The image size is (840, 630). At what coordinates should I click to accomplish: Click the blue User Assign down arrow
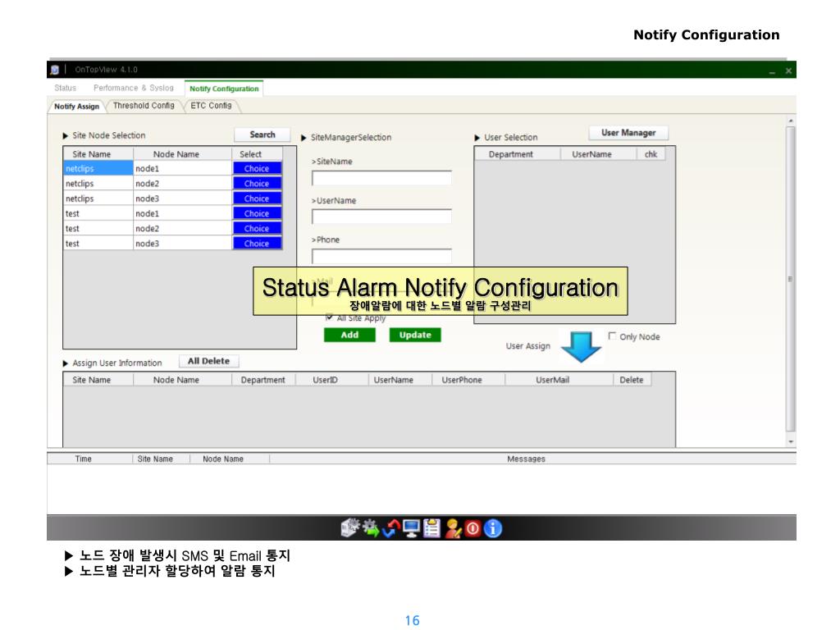pyautogui.click(x=582, y=347)
